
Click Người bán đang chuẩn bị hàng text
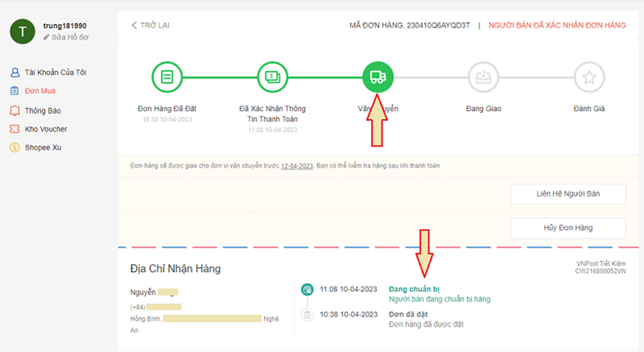(x=439, y=300)
